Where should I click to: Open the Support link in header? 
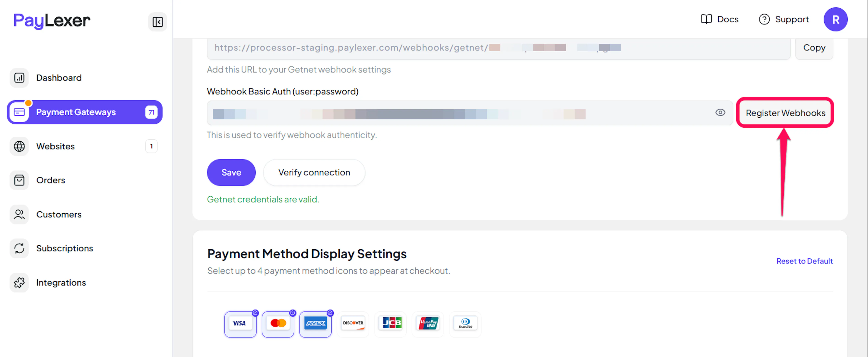pos(783,19)
